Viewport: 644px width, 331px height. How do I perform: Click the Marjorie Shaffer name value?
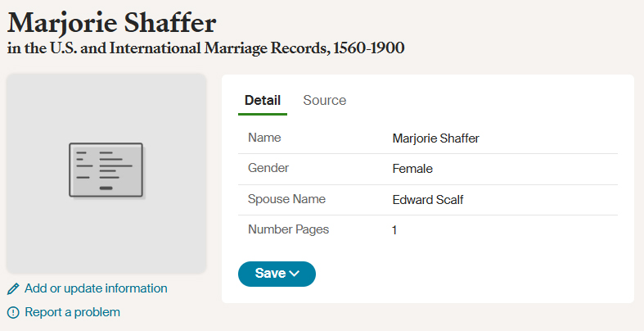click(x=436, y=138)
